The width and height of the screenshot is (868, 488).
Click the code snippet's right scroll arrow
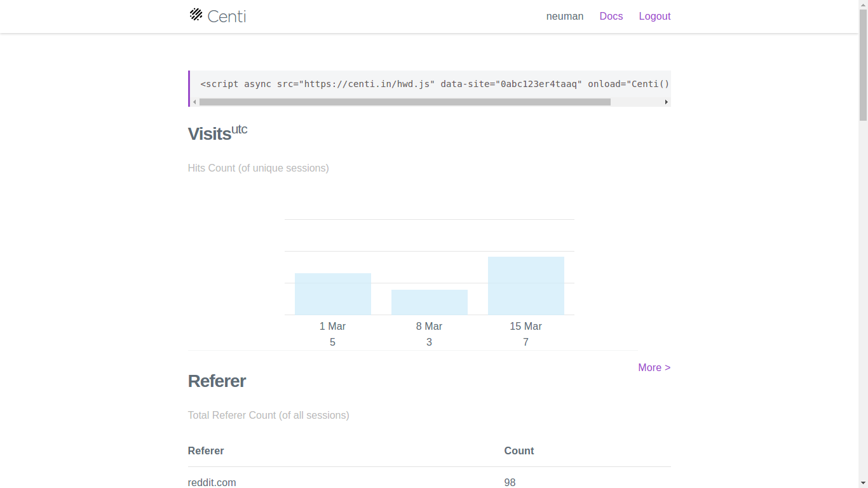coord(666,102)
